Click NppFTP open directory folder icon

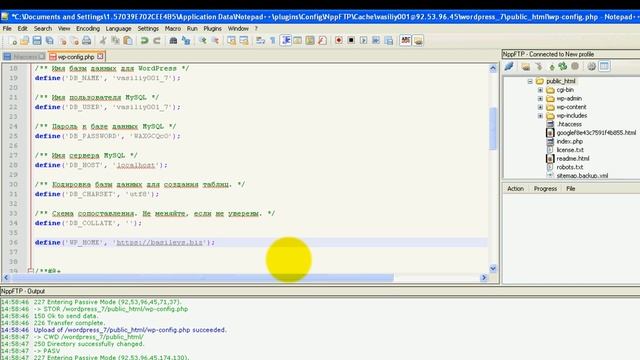526,66
